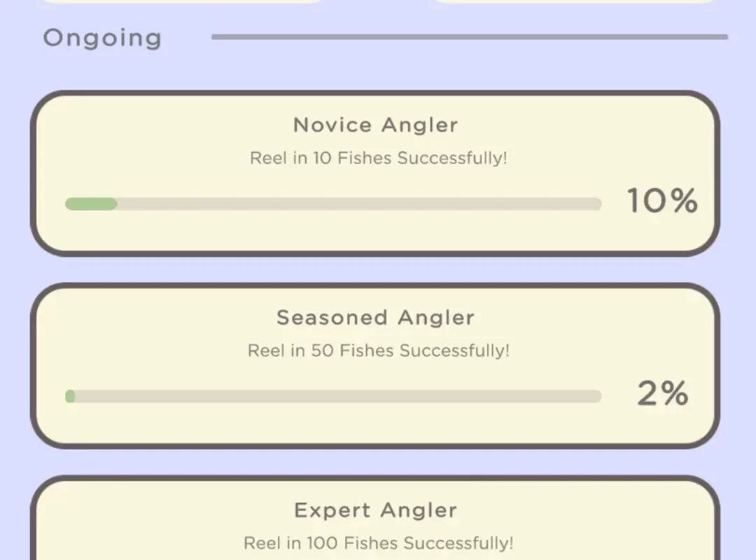
Task: Click empty area left of Expert Angler title
Action: tap(161, 511)
